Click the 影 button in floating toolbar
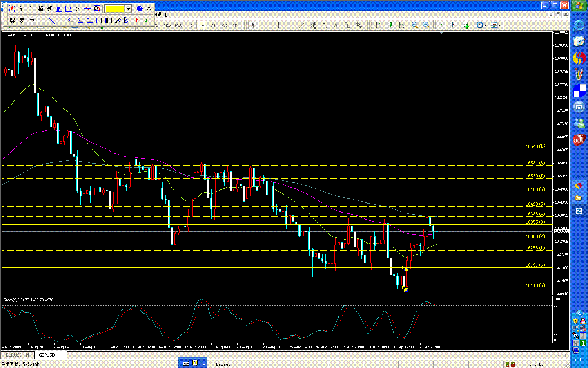The height and width of the screenshot is (368, 588). click(x=50, y=8)
